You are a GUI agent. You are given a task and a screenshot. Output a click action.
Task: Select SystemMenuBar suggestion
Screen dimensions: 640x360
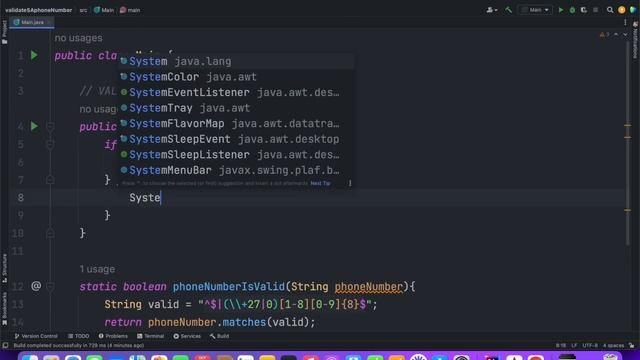pos(236,170)
